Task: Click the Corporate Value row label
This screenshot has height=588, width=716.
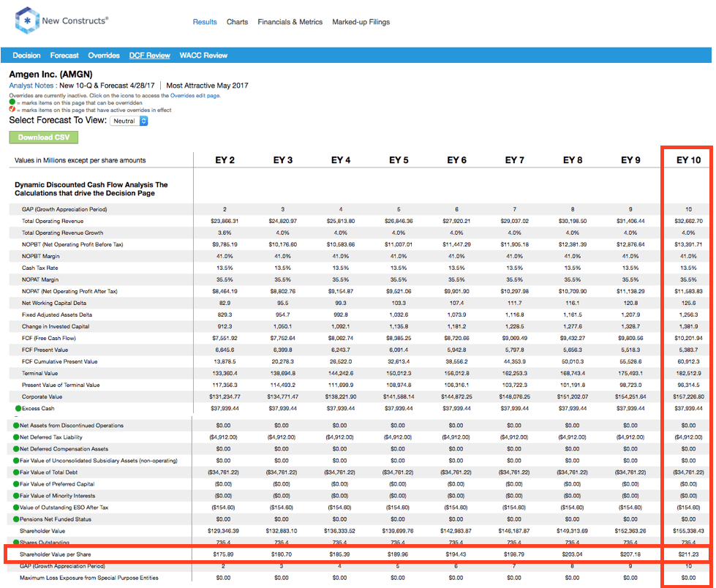Action: click(x=42, y=396)
